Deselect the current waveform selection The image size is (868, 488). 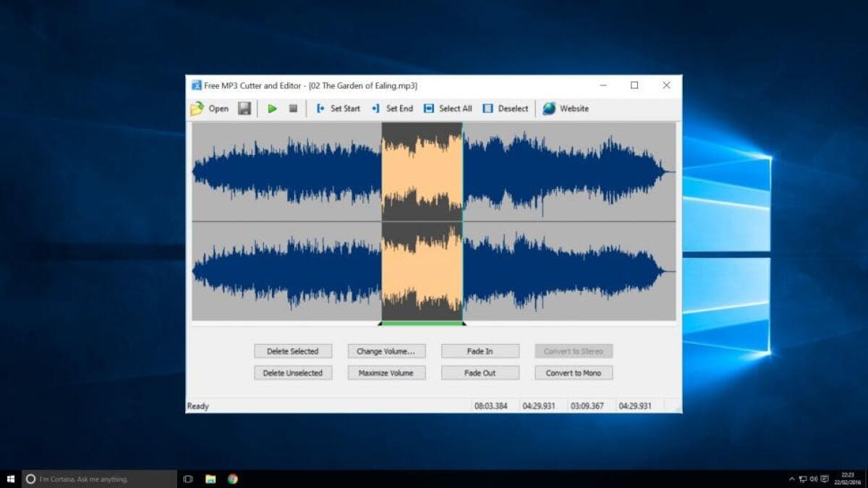[x=505, y=109]
